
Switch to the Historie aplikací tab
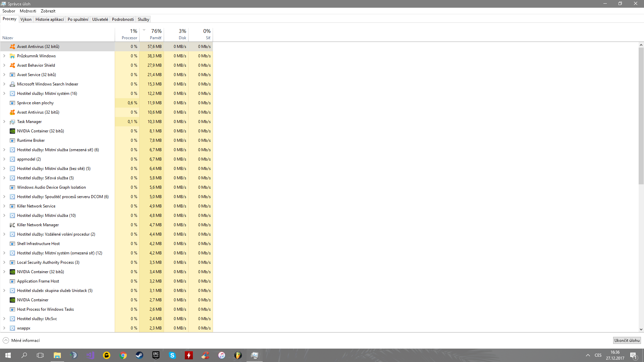50,19
